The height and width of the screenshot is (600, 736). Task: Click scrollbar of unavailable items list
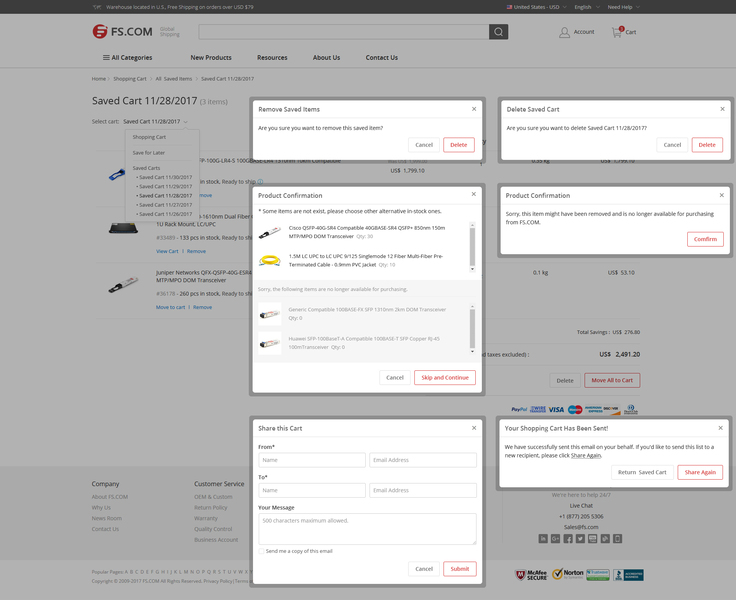[x=472, y=329]
